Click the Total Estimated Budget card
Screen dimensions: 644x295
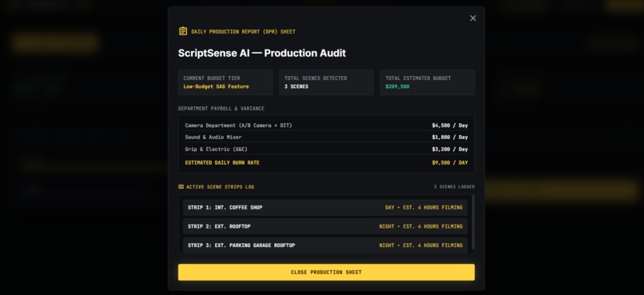[x=427, y=82]
